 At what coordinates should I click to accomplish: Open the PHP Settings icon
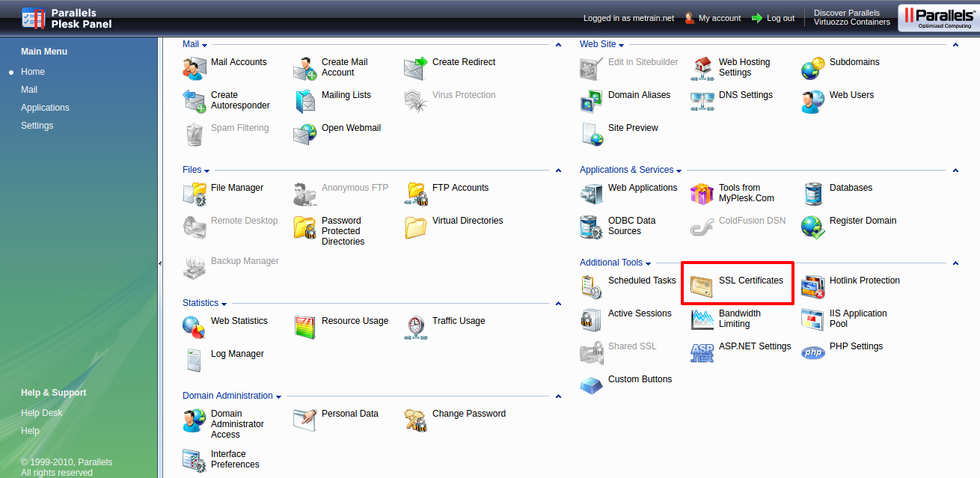point(813,352)
